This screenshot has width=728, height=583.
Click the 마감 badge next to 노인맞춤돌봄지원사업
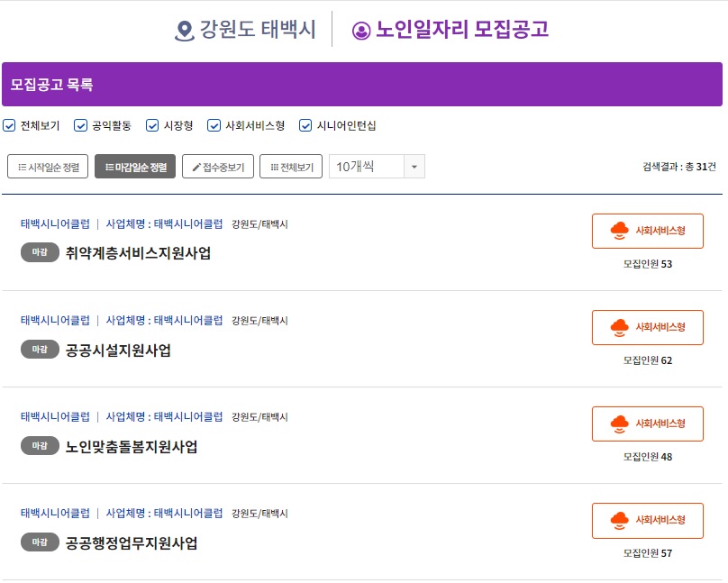[x=40, y=446]
